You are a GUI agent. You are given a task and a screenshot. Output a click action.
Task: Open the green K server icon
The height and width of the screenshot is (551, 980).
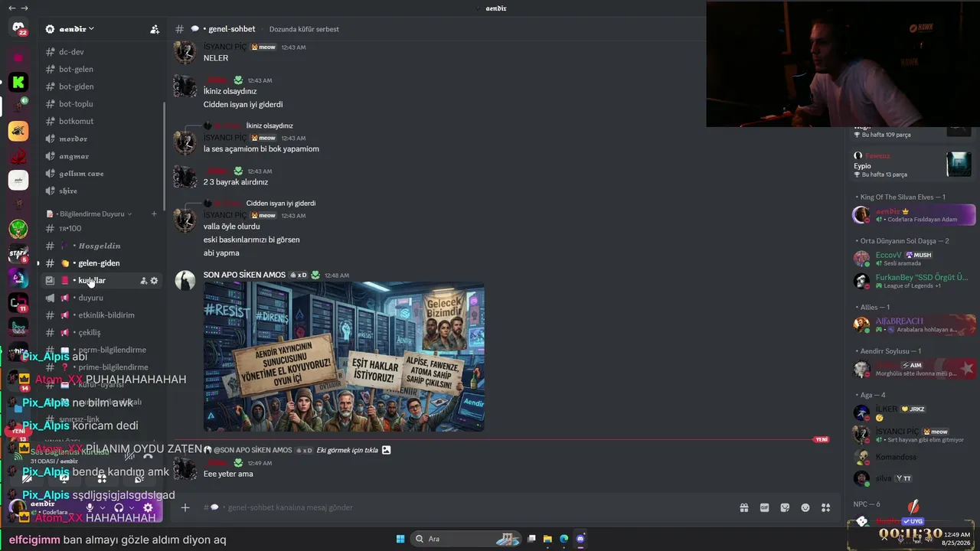18,82
